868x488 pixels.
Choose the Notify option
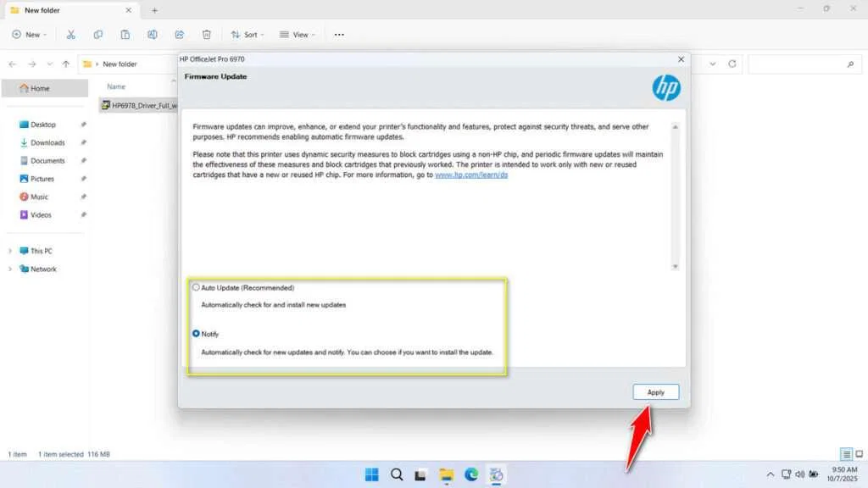click(x=197, y=334)
